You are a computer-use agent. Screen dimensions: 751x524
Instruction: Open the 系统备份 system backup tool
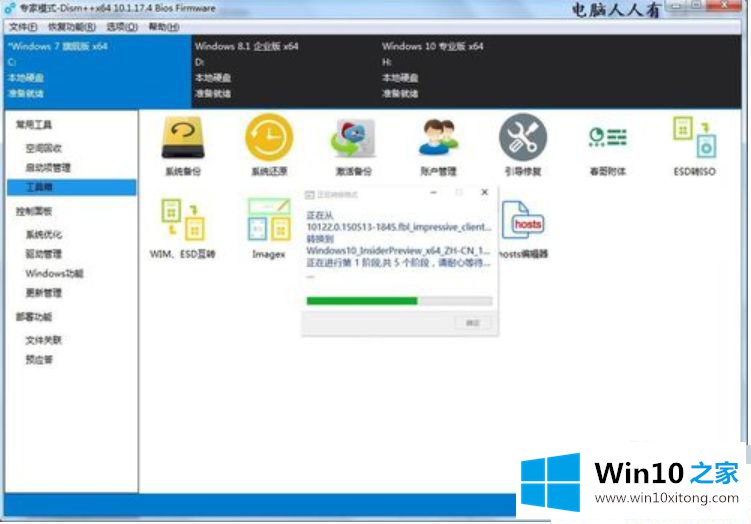click(x=183, y=146)
